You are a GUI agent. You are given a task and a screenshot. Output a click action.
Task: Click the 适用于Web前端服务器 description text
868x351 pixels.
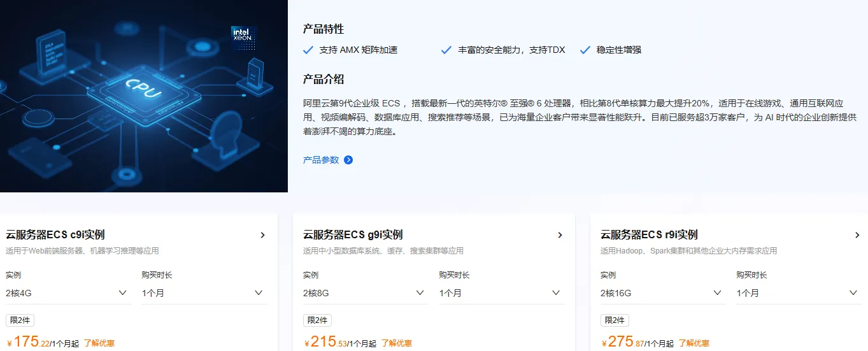point(82,251)
